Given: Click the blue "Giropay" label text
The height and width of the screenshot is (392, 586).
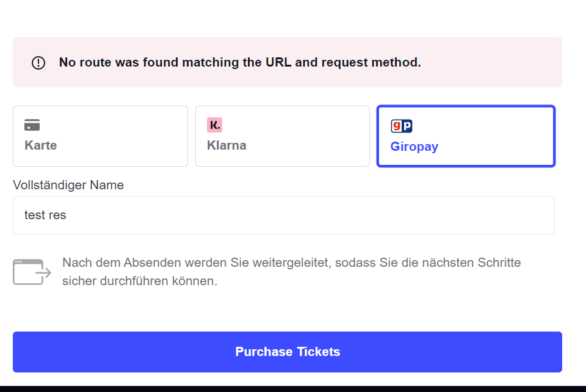Looking at the screenshot, I should (x=414, y=147).
